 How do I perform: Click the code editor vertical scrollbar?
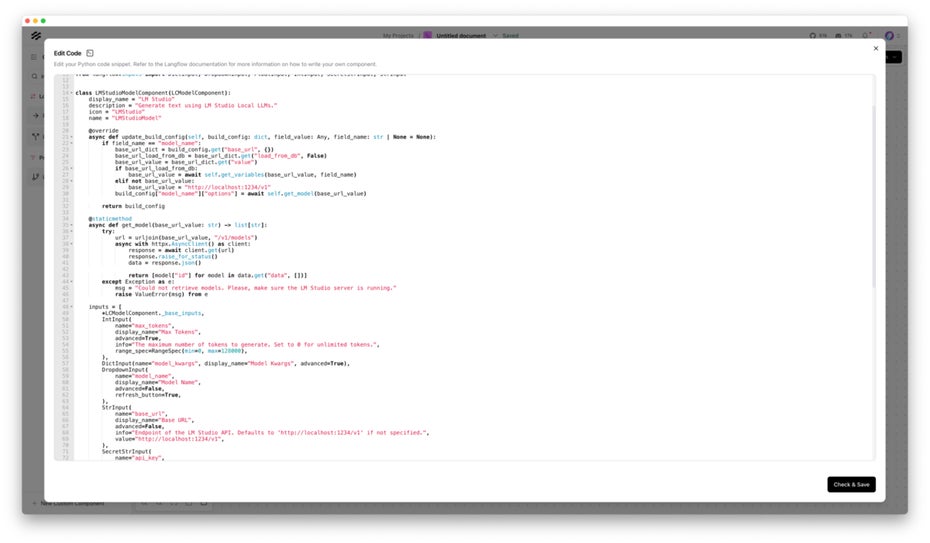coord(873,196)
